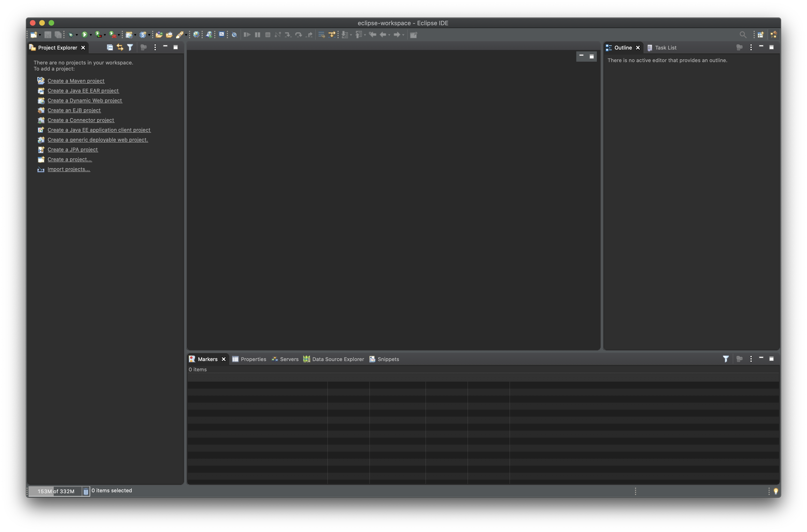Click the Next Annotation icon
This screenshot has height=532, width=807.
[x=345, y=35]
